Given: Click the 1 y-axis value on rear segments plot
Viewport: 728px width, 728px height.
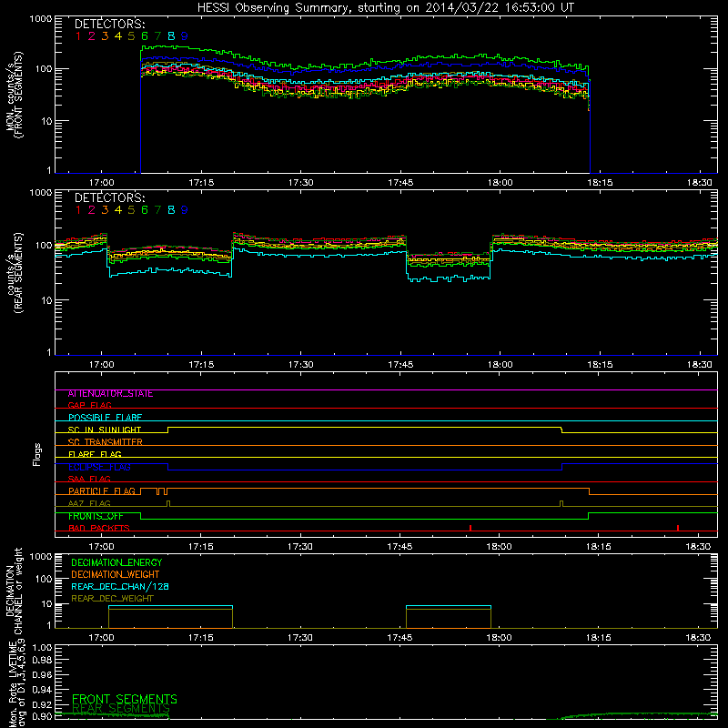Looking at the screenshot, I should (x=49, y=353).
